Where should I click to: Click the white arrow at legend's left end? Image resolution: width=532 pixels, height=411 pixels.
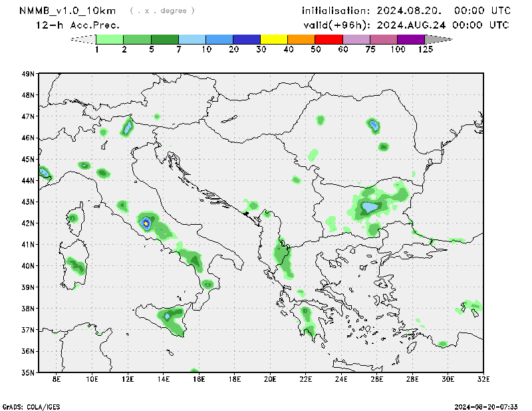(83, 39)
